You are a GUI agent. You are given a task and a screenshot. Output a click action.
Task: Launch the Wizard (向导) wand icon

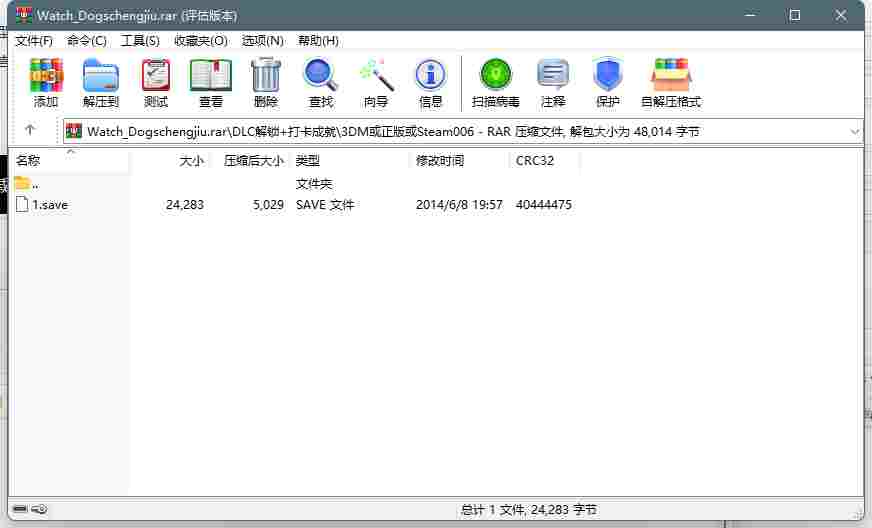pos(376,82)
